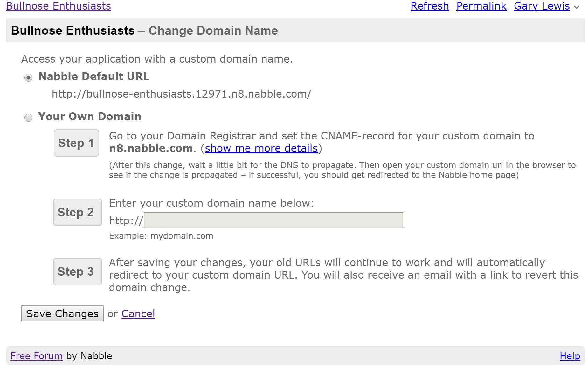
Task: Open the Free Forum footer link
Action: pos(37,356)
